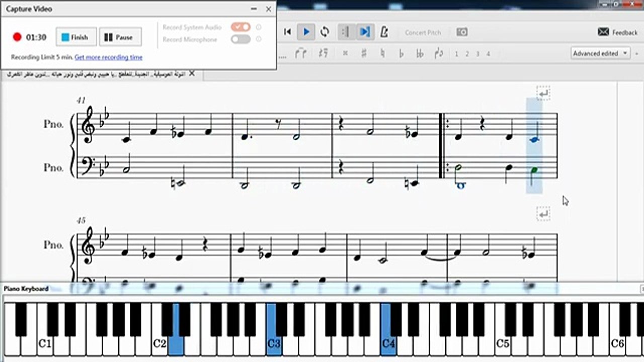Viewport: 644px width, 362px height.
Task: Click the double sharp accidental icon
Action: 345,53
